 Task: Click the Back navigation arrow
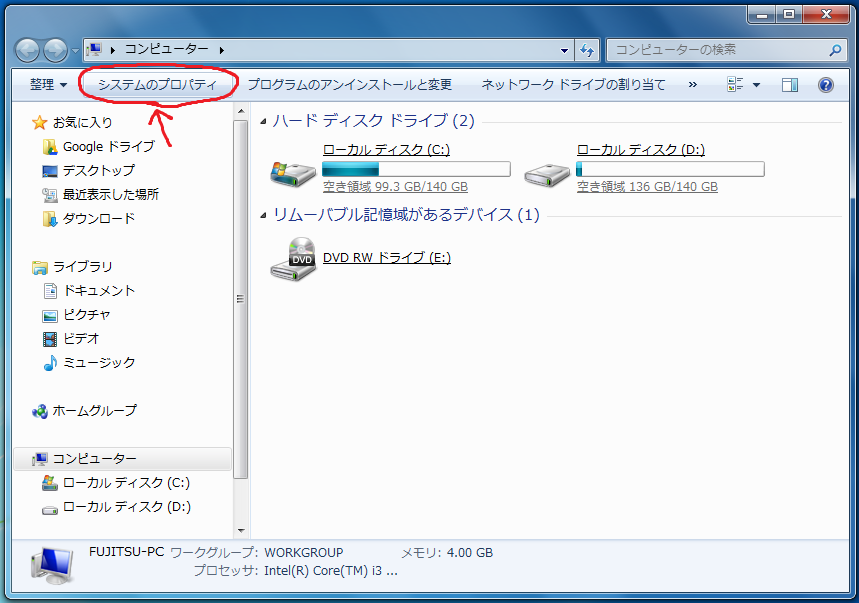pos(27,50)
